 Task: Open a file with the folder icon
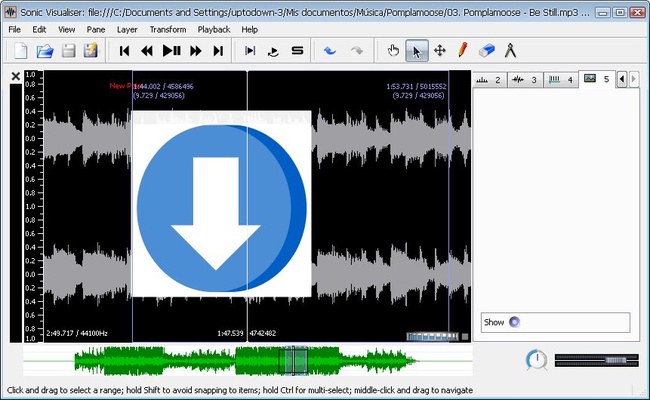45,51
